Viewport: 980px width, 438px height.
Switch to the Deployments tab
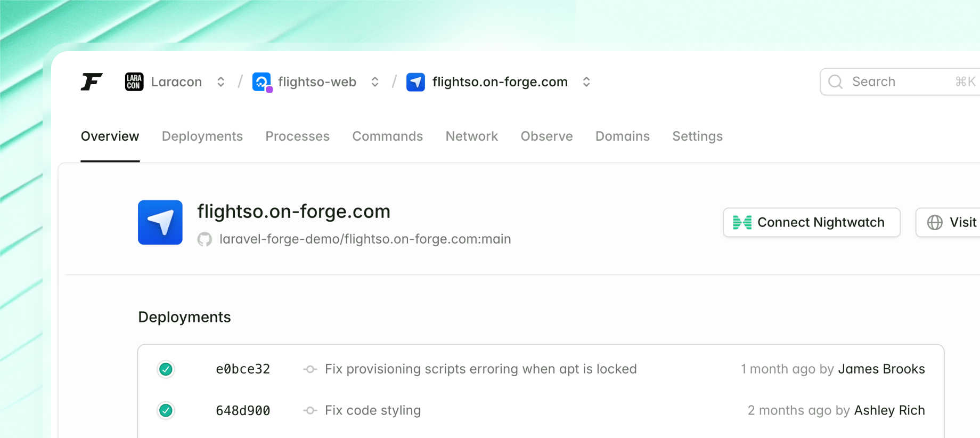point(202,136)
